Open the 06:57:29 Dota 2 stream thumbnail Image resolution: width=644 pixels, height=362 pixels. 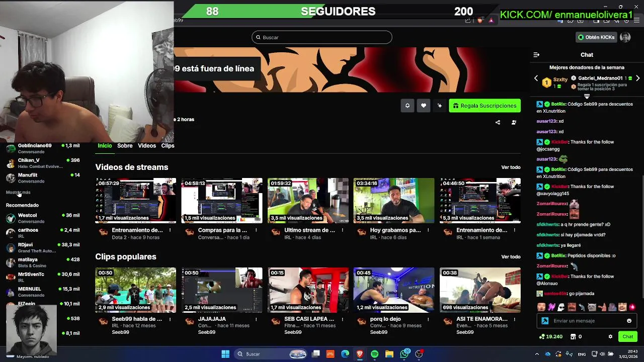tap(136, 200)
